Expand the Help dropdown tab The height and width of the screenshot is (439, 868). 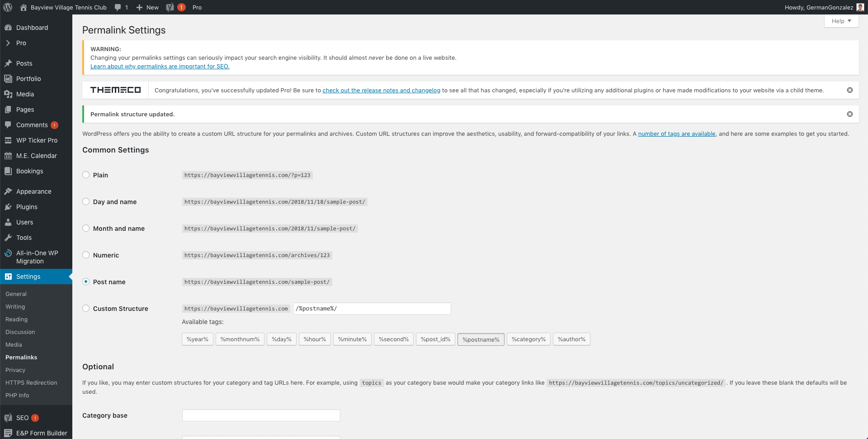(841, 21)
